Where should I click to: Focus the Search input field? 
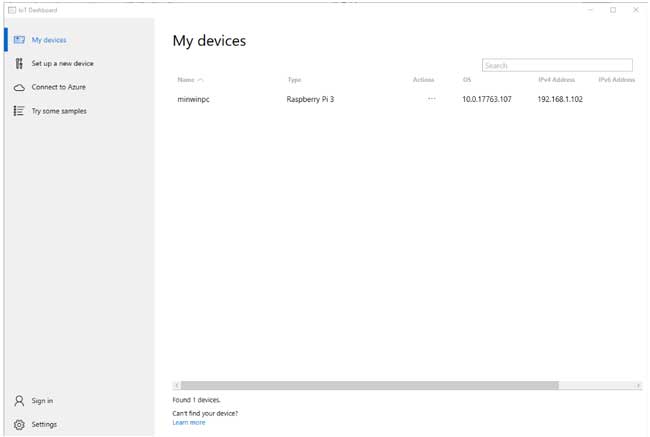click(557, 65)
